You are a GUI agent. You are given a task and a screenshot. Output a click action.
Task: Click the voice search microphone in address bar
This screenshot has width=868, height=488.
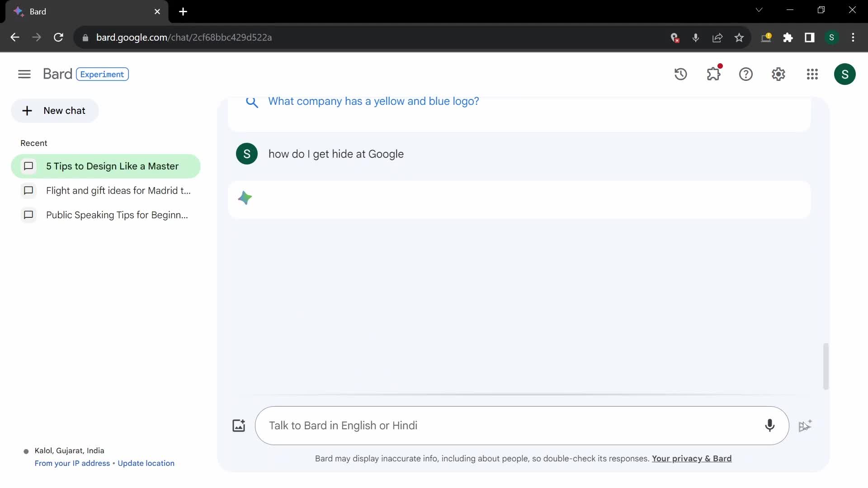696,38
